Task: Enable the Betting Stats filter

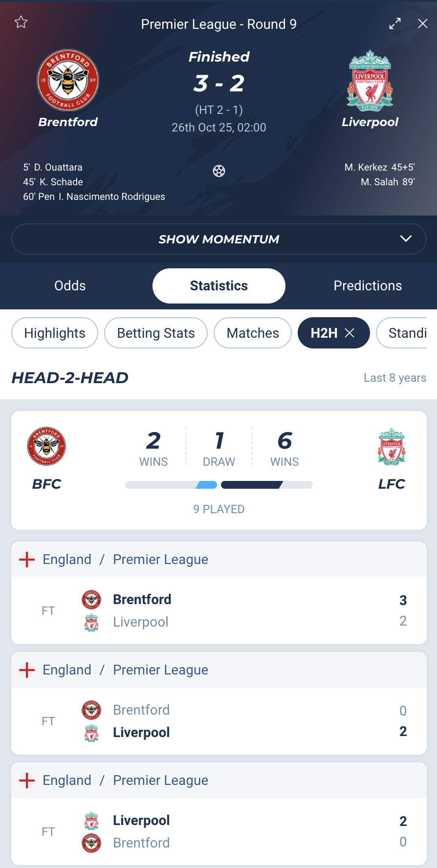Action: [x=156, y=333]
